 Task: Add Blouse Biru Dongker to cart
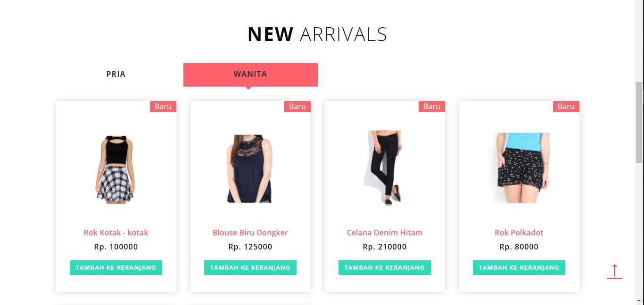(250, 267)
